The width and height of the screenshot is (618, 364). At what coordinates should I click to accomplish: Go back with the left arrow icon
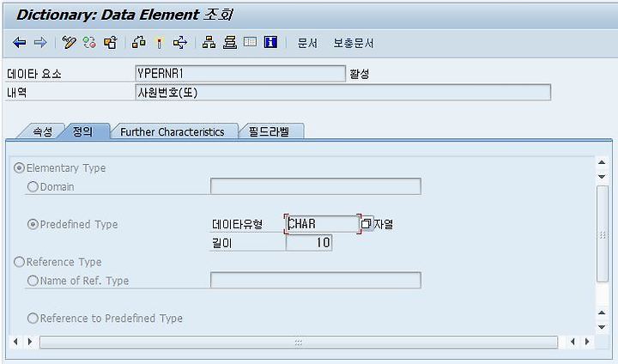(x=19, y=42)
